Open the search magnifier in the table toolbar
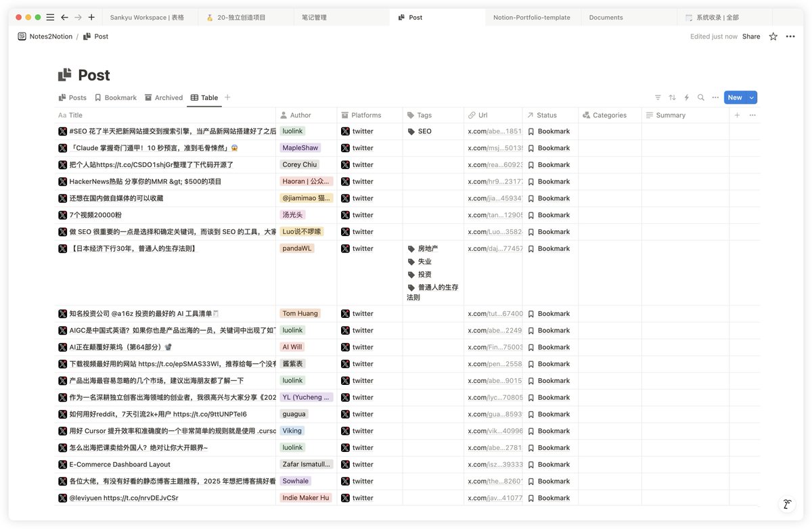 (700, 97)
